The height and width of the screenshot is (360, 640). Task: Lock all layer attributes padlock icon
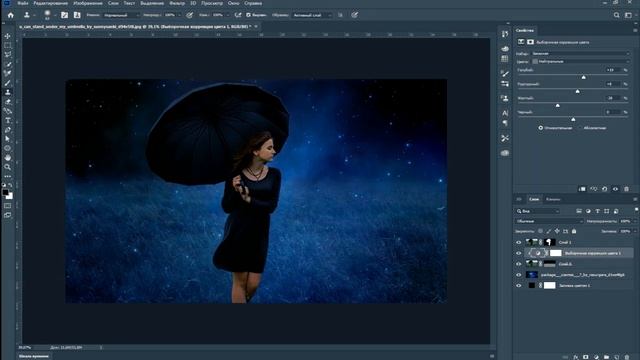[x=574, y=231]
